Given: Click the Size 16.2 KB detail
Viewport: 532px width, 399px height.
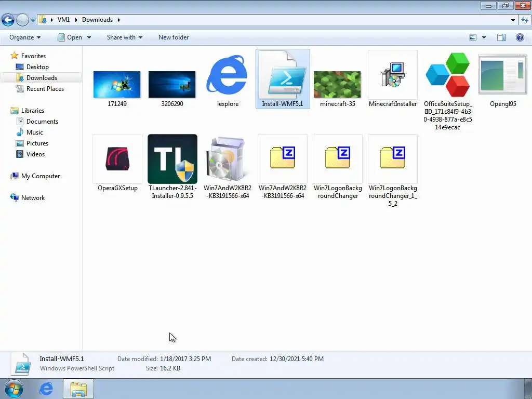Looking at the screenshot, I should [x=163, y=368].
